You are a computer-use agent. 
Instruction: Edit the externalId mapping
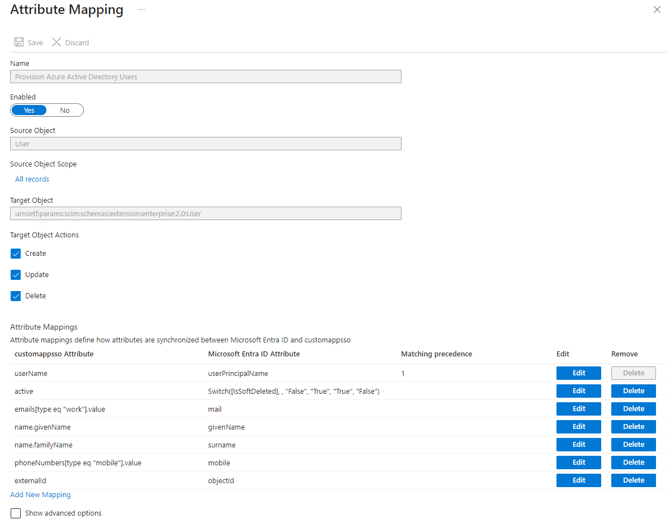tap(579, 480)
